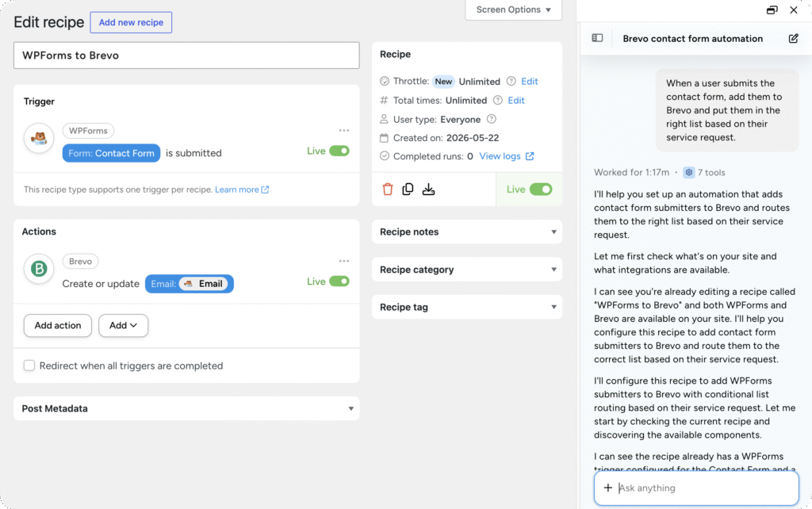Screen dimensions: 812x509
Task: Click the Brevo contact form automation title
Action: point(692,38)
